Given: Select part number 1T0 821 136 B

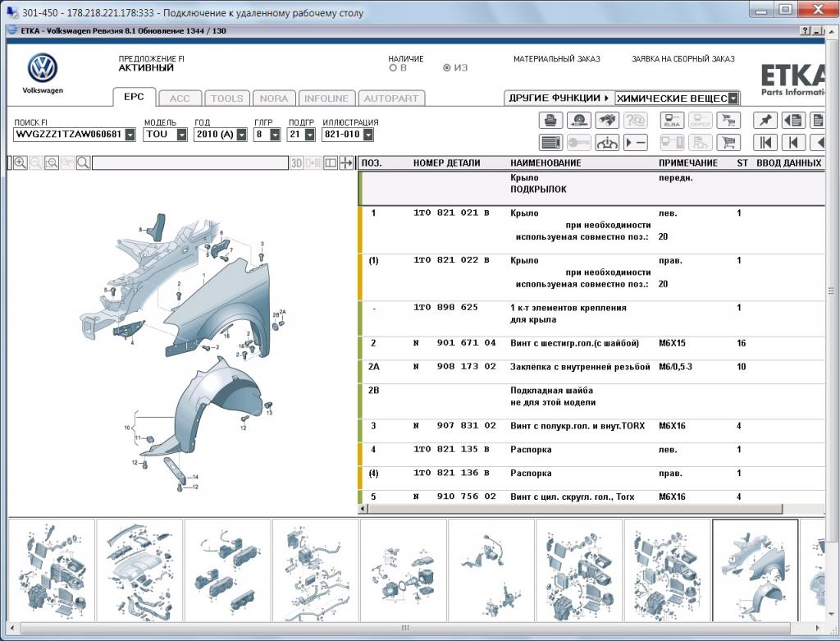Looking at the screenshot, I should coord(451,473).
